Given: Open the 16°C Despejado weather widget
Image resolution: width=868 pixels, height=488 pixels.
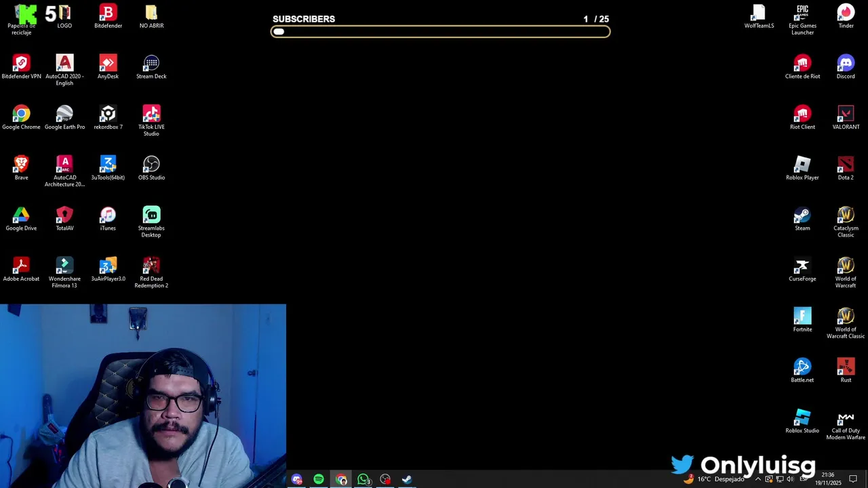Looking at the screenshot, I should 714,479.
